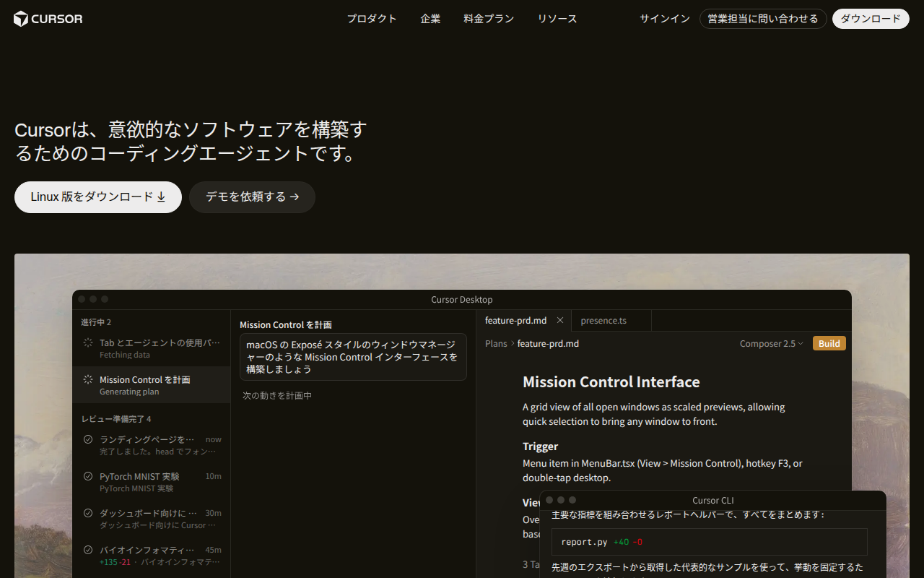Click the Trigger subheading in the document
This screenshot has width=924, height=578.
(x=541, y=447)
